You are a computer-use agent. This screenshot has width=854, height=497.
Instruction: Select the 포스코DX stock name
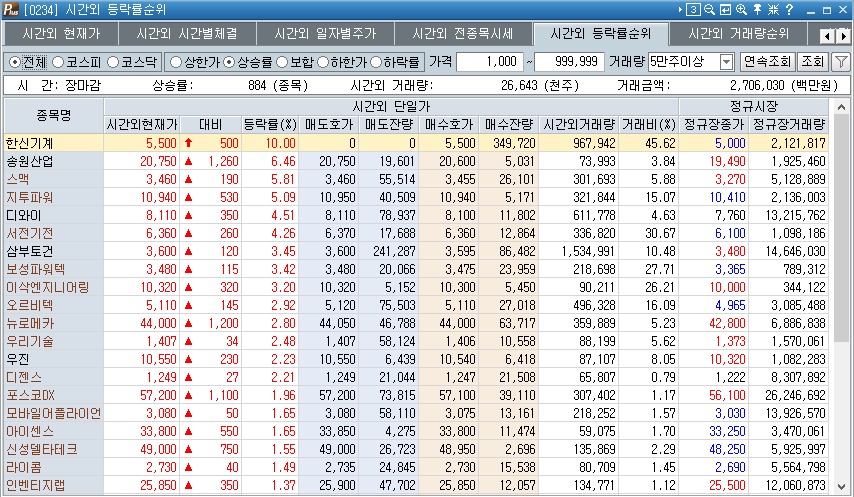point(30,395)
